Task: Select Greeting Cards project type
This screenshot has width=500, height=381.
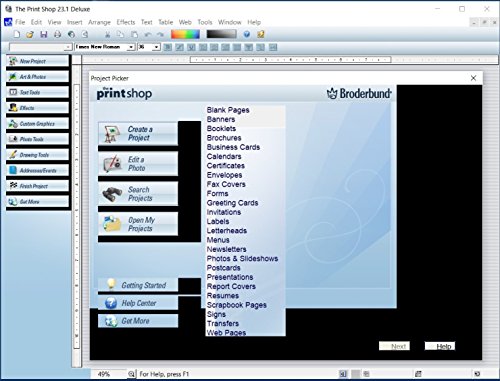Action: coord(232,203)
